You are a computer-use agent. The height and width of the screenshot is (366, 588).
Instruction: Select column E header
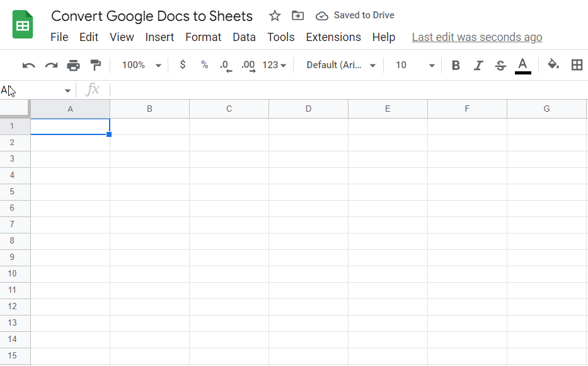(388, 109)
